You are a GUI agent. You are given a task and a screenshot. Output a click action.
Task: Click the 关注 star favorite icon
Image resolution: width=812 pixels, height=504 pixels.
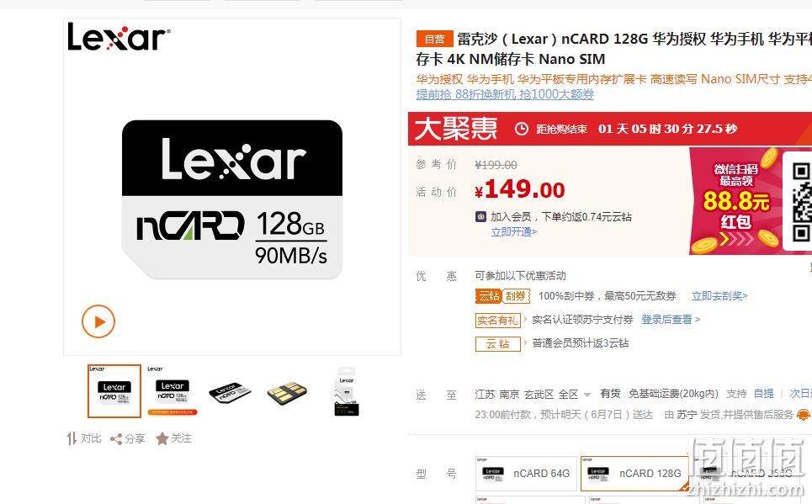tap(162, 438)
